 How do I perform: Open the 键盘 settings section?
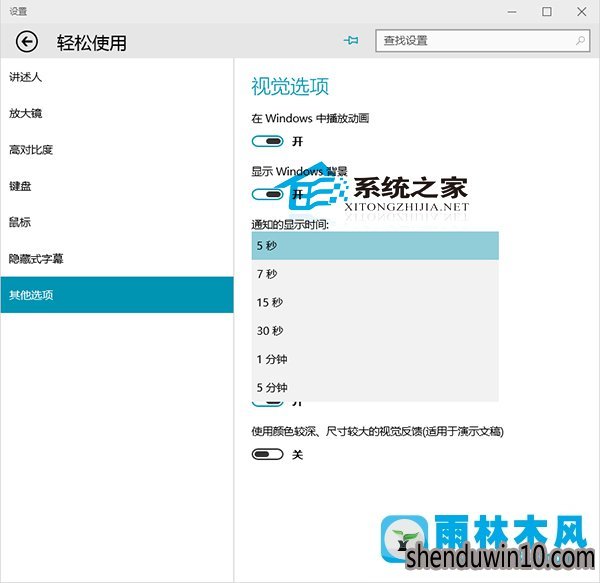point(117,186)
